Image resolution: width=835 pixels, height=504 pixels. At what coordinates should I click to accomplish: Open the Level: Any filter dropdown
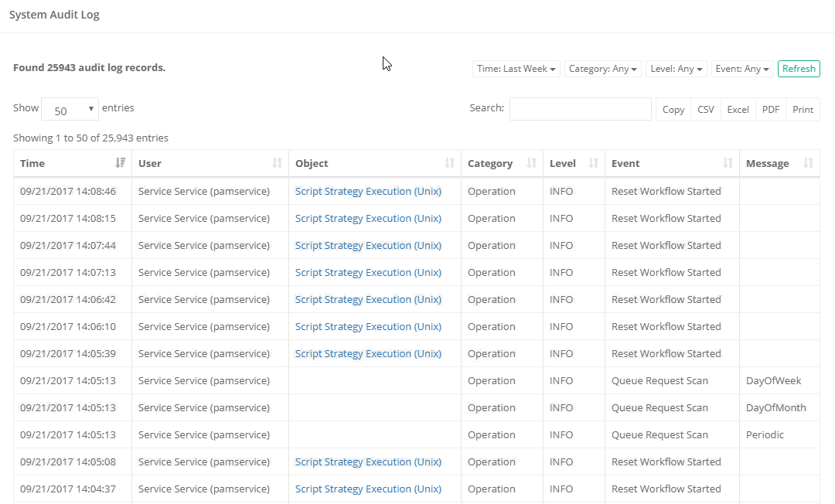click(677, 69)
